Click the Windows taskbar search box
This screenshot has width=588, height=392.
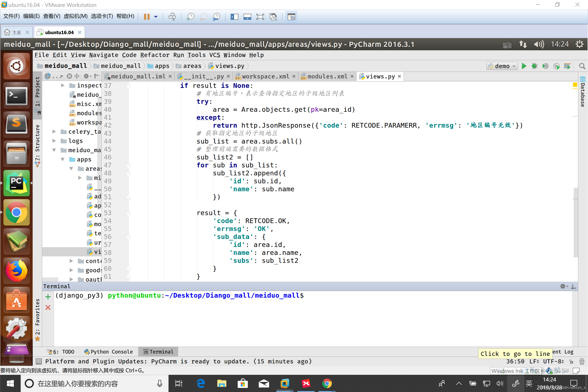point(95,383)
